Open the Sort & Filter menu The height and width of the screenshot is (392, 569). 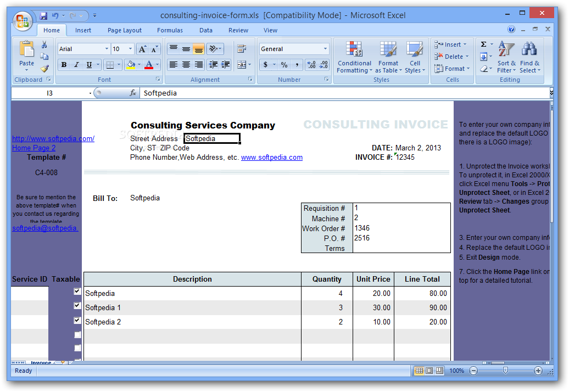pyautogui.click(x=506, y=57)
